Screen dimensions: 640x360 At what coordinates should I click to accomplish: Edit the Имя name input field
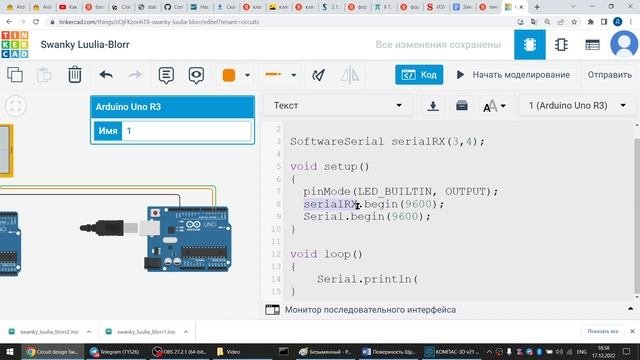point(187,131)
